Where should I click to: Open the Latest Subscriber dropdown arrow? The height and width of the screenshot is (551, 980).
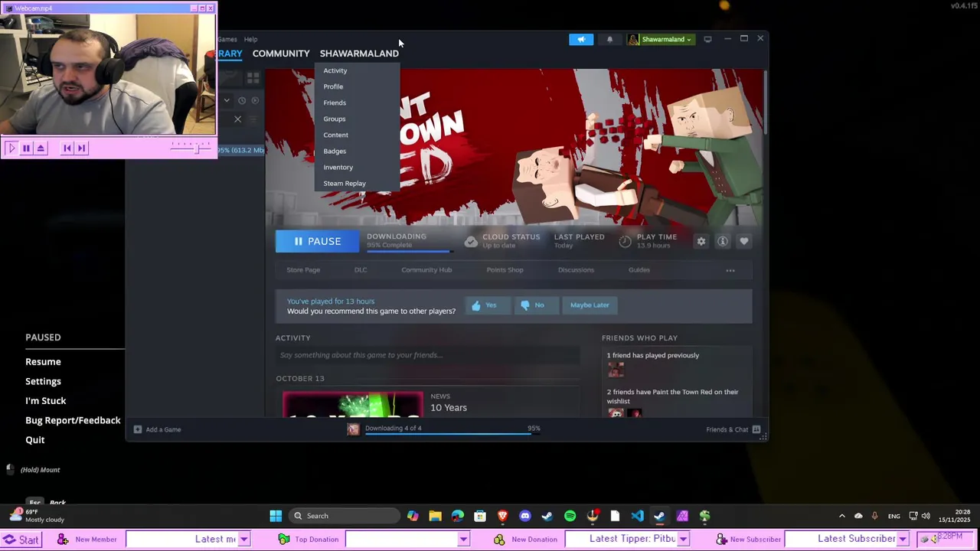(903, 540)
